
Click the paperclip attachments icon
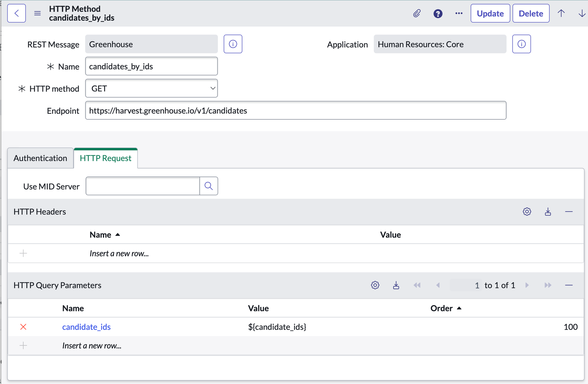pyautogui.click(x=417, y=14)
